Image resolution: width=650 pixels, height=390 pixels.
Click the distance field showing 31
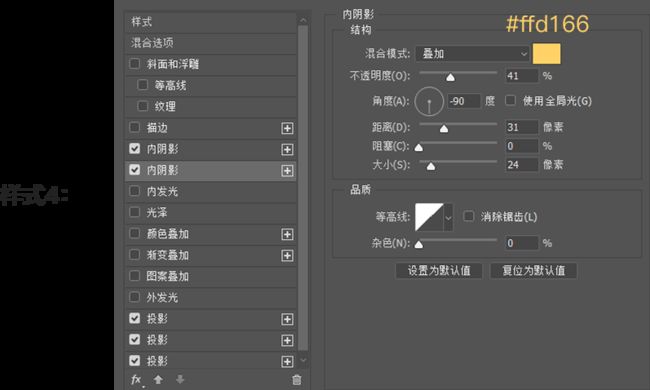tap(521, 127)
